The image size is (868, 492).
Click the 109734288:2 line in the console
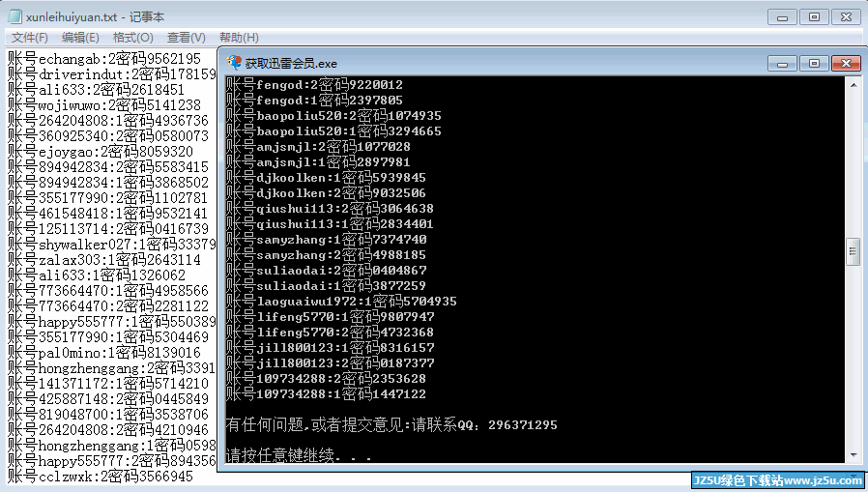click(x=326, y=379)
